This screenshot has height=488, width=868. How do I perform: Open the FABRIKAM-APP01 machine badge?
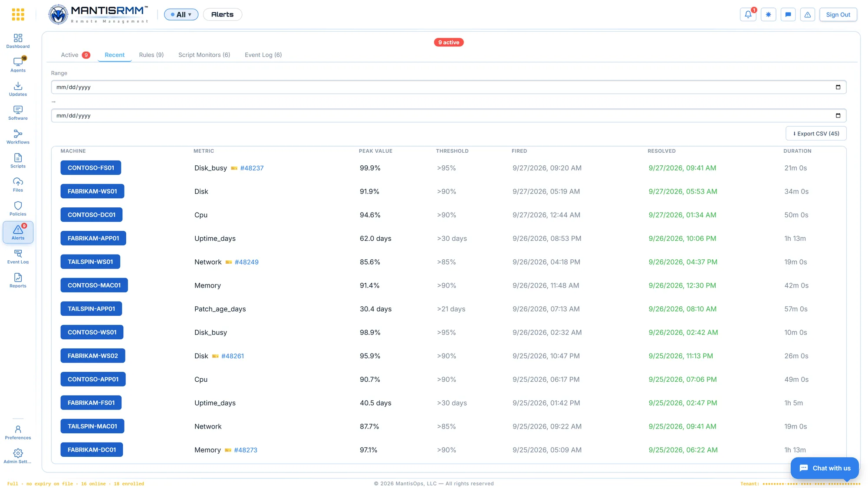(x=93, y=238)
